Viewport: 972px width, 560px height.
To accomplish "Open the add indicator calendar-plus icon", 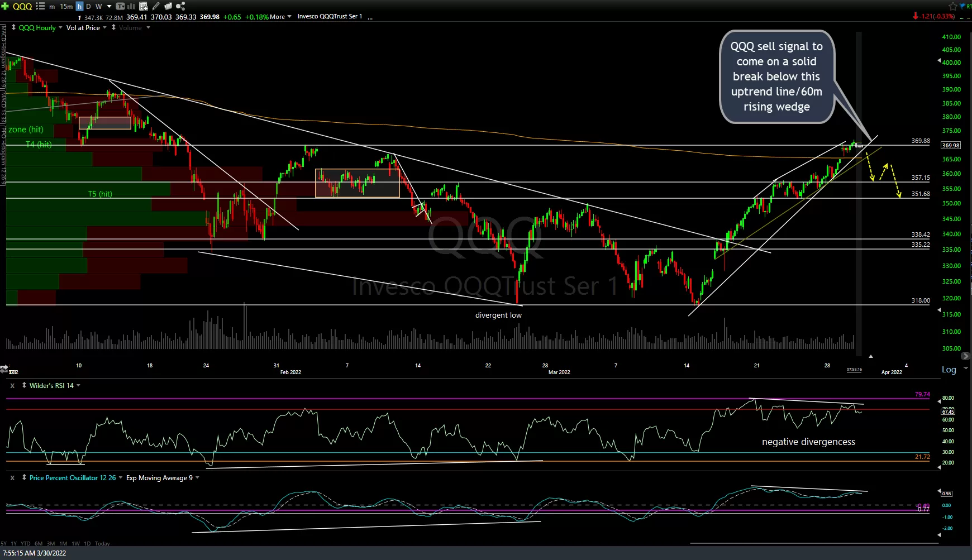I will 143,7.
